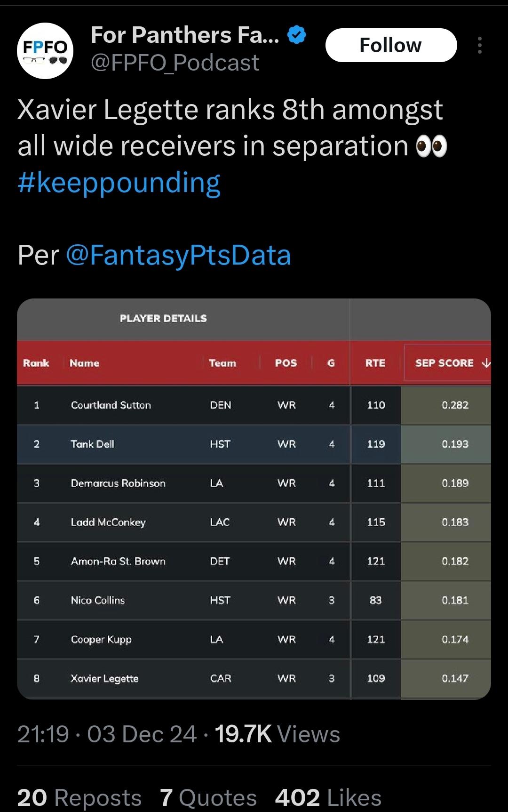View the 20 Reposts list
Image resolution: width=508 pixels, height=812 pixels.
[79, 797]
